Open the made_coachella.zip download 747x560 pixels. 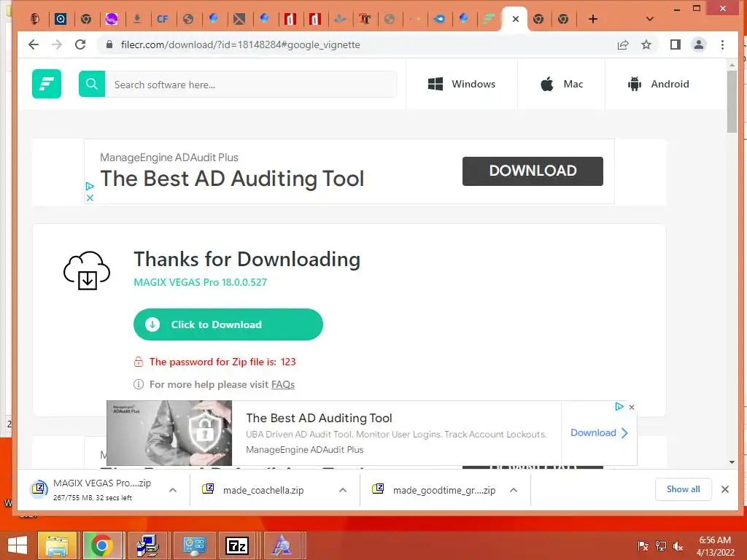pos(263,490)
